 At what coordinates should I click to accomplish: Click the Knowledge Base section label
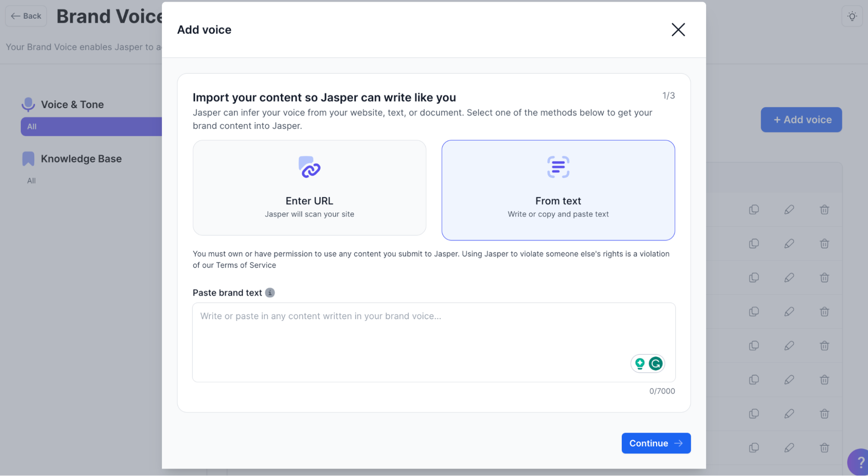[x=82, y=159]
